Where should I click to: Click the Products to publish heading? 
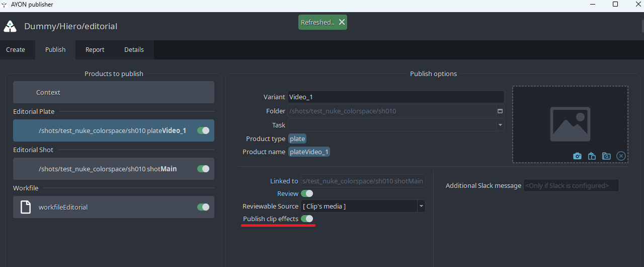coord(114,74)
